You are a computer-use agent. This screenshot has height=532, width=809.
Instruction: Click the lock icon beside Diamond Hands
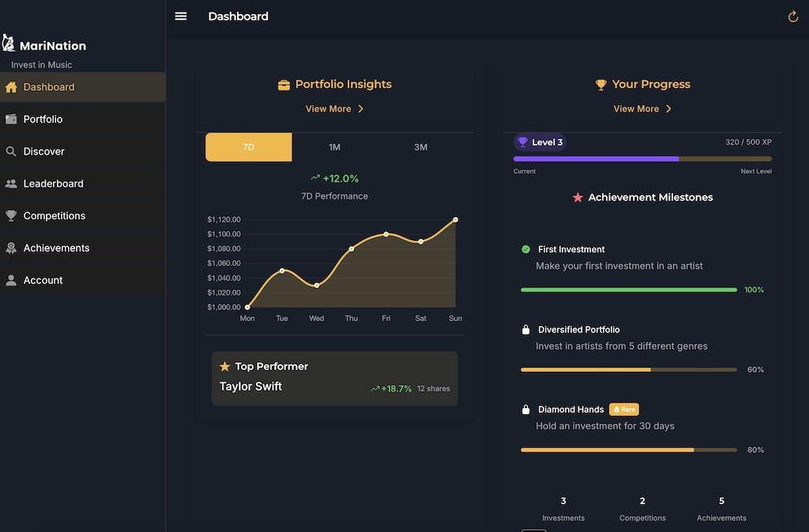[525, 410]
